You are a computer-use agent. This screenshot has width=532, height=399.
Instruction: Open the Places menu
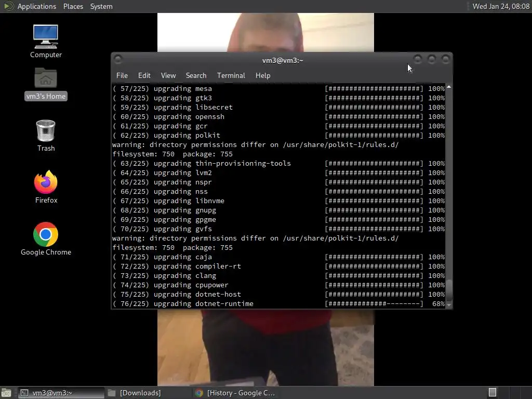click(x=73, y=6)
